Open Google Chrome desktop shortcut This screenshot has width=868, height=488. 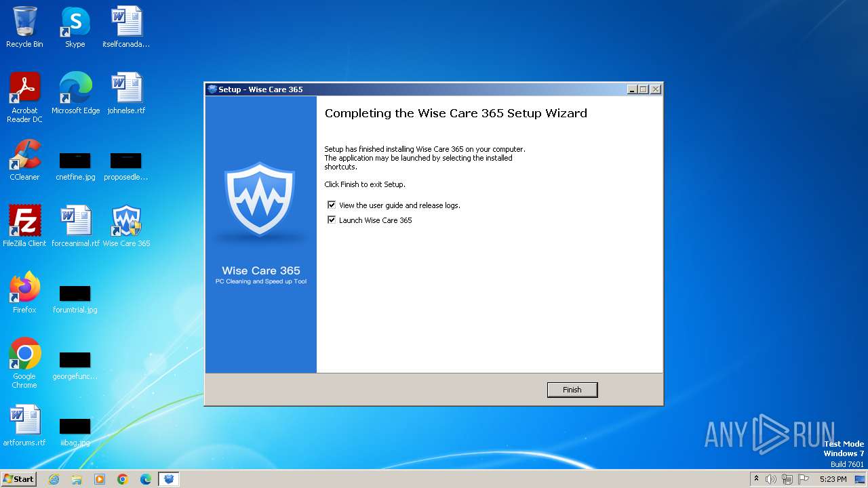pyautogui.click(x=24, y=363)
